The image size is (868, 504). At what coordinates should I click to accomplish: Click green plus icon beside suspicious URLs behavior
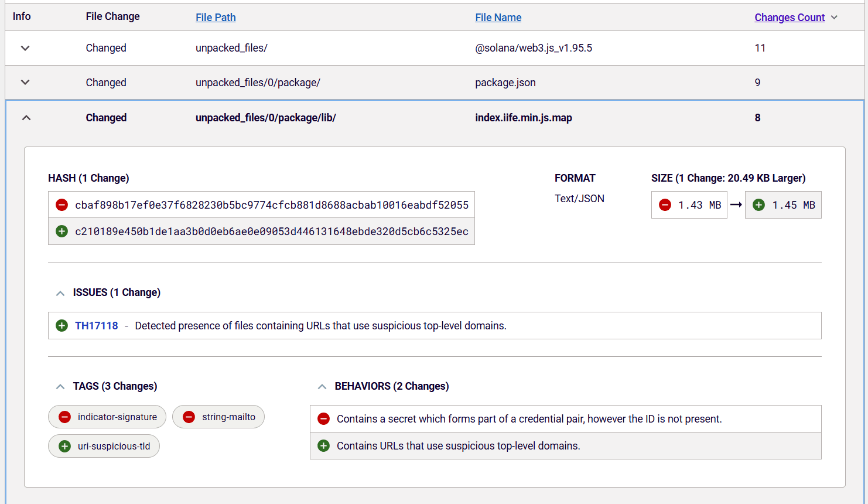coord(323,446)
